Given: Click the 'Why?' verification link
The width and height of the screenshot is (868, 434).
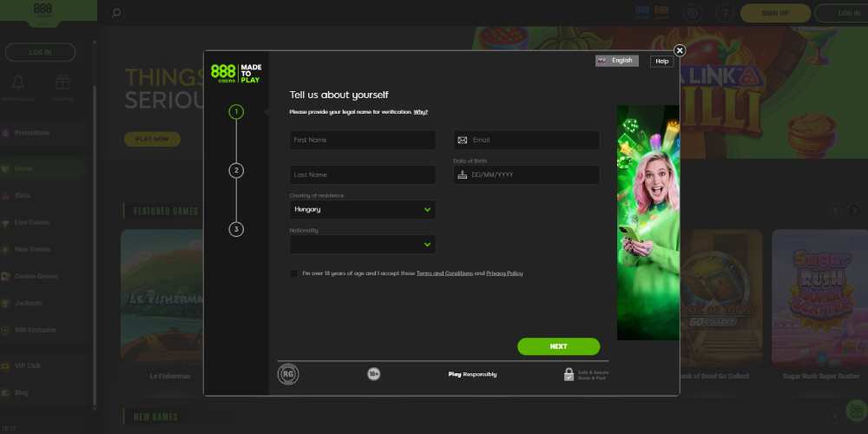Looking at the screenshot, I should [x=421, y=112].
